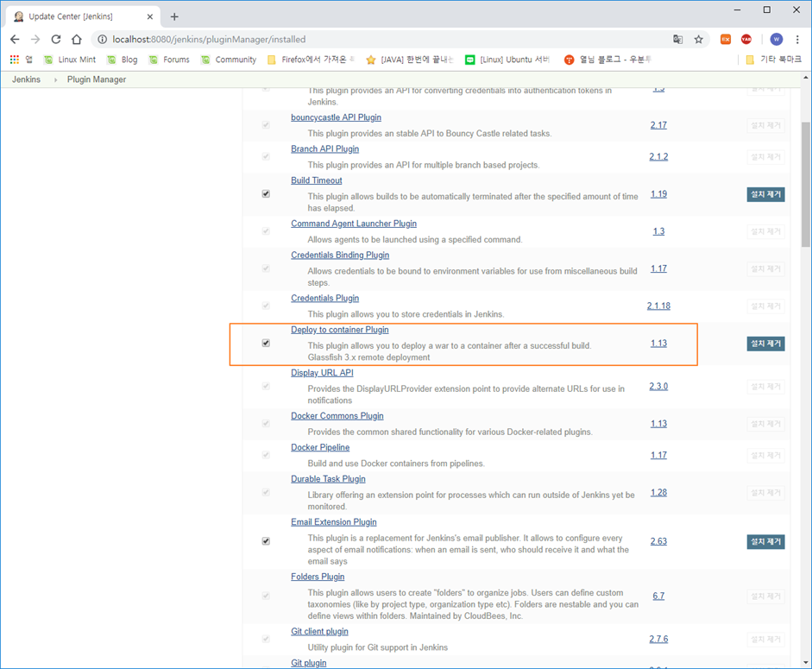Uninstall the Deploy to container Plugin
Viewport: 812px width, 669px height.
[x=765, y=344]
